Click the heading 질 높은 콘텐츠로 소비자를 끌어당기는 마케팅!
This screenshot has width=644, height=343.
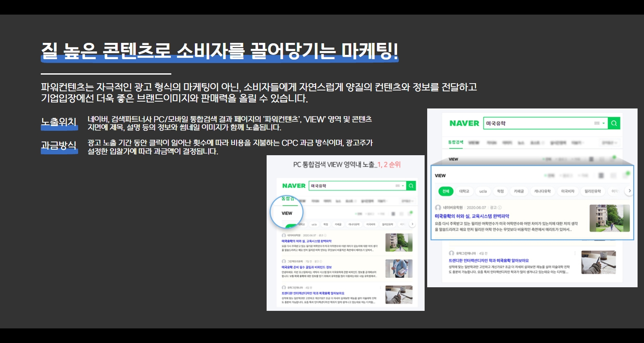pos(220,51)
